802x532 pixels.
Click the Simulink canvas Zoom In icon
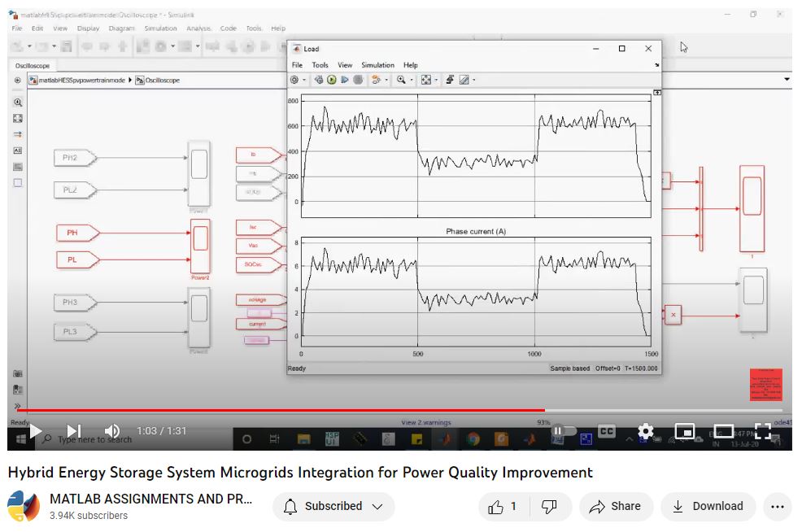coord(18,102)
